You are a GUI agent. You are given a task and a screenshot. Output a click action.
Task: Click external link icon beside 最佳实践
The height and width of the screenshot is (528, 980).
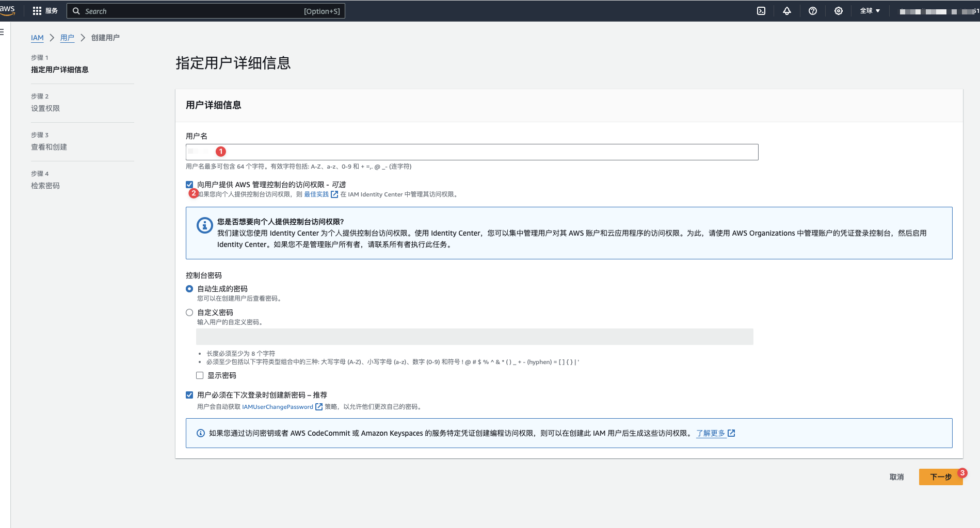[x=334, y=194]
